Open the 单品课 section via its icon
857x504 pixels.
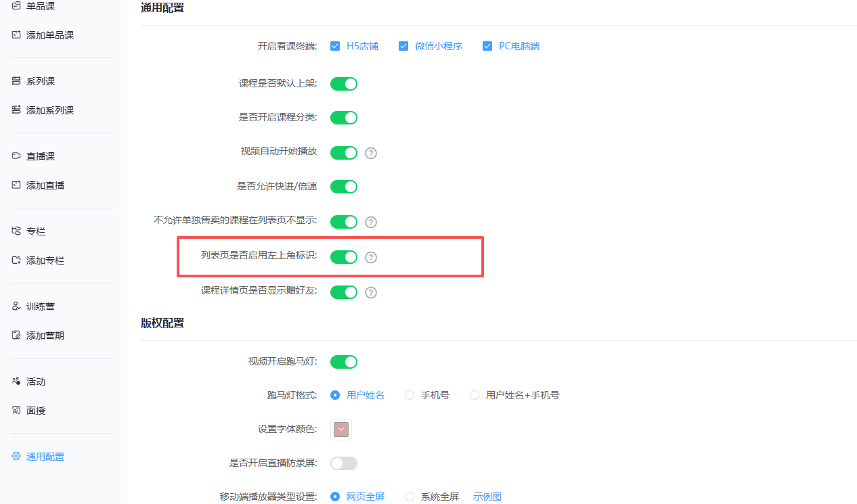point(15,5)
